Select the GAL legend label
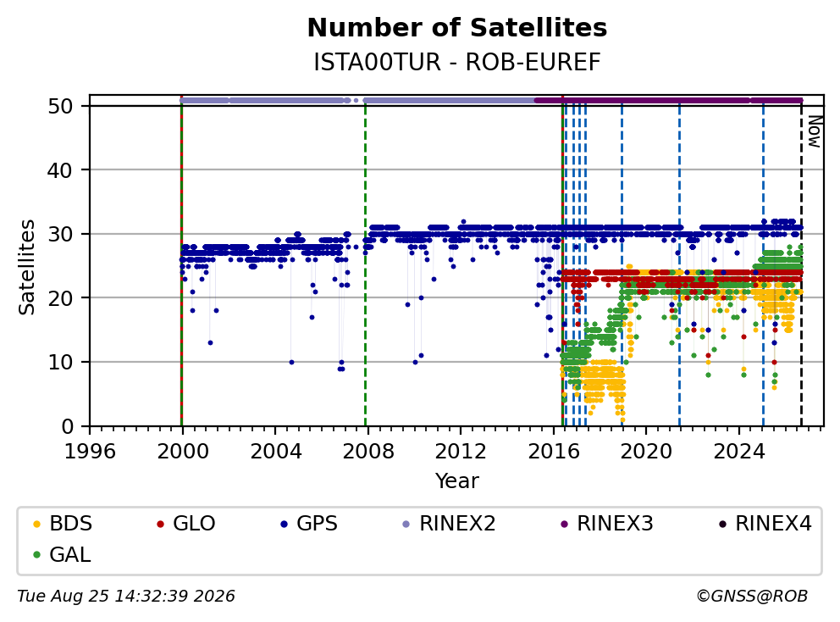This screenshot has width=840, height=622. [x=70, y=555]
